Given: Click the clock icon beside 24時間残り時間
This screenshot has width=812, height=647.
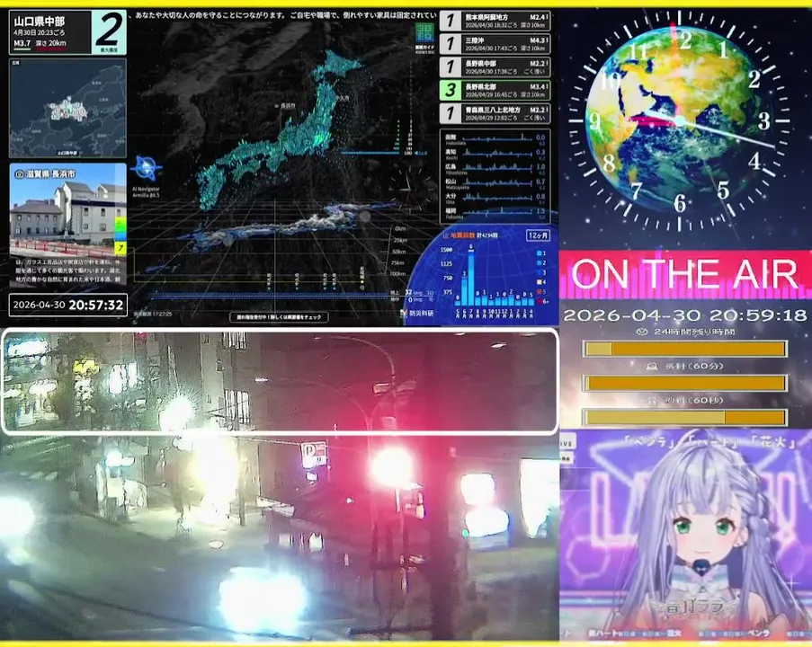Looking at the screenshot, I should coord(642,332).
